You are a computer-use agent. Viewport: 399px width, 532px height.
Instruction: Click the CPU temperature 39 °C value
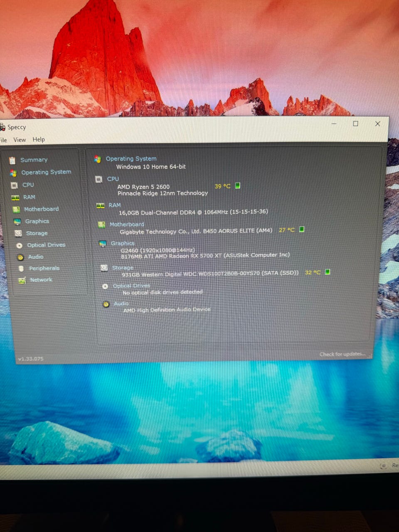[x=222, y=186]
